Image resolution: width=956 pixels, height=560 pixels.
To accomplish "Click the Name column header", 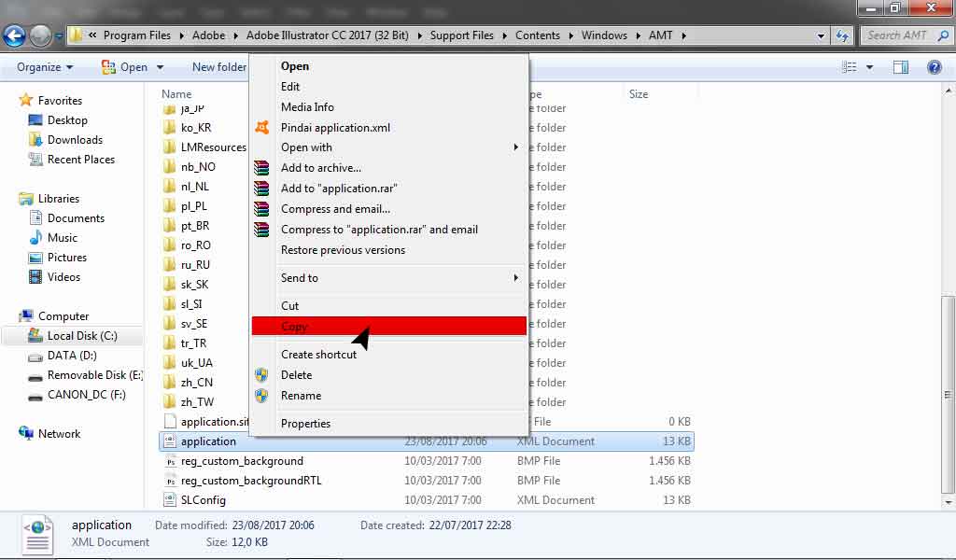I will (176, 94).
